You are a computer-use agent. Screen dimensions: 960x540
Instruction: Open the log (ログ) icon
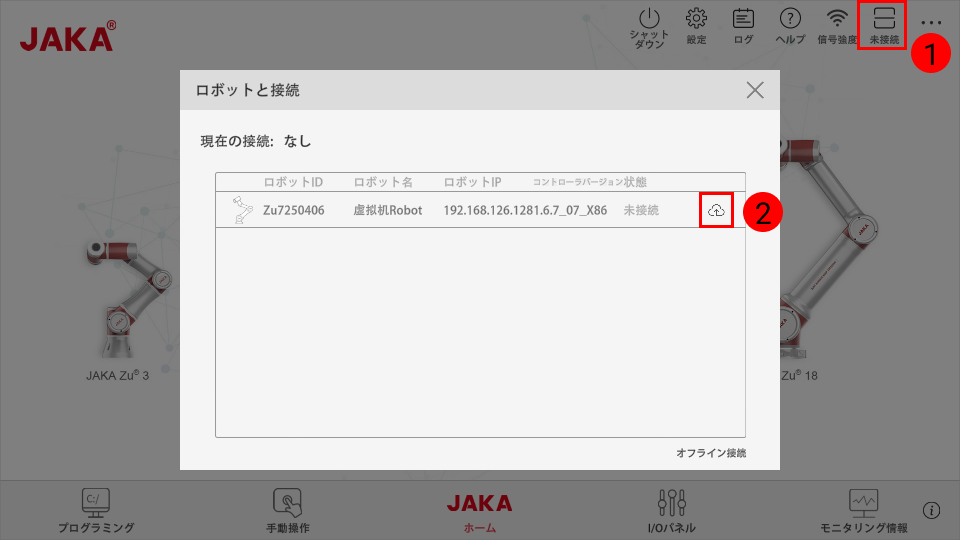[743, 26]
